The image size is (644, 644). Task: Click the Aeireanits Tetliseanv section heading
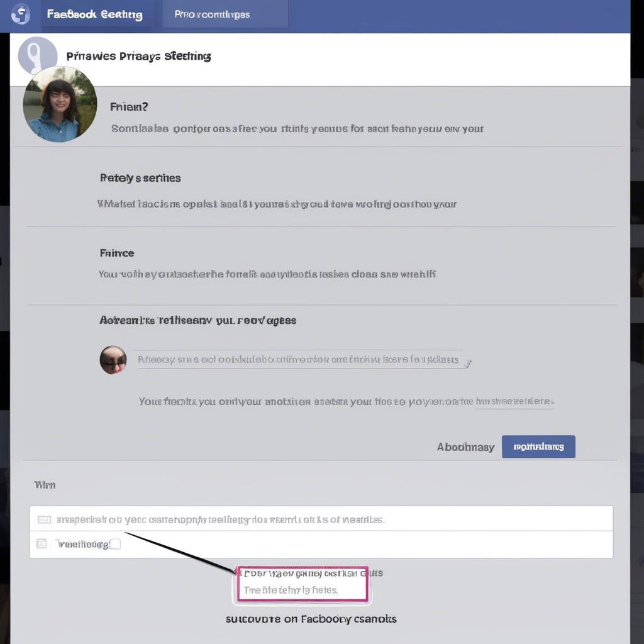pos(197,320)
